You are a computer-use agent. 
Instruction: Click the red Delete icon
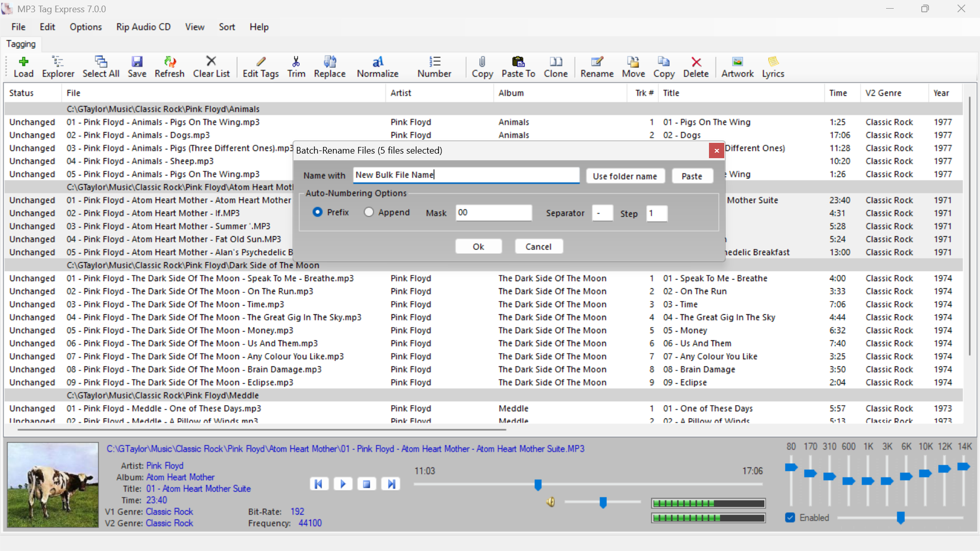tap(696, 67)
